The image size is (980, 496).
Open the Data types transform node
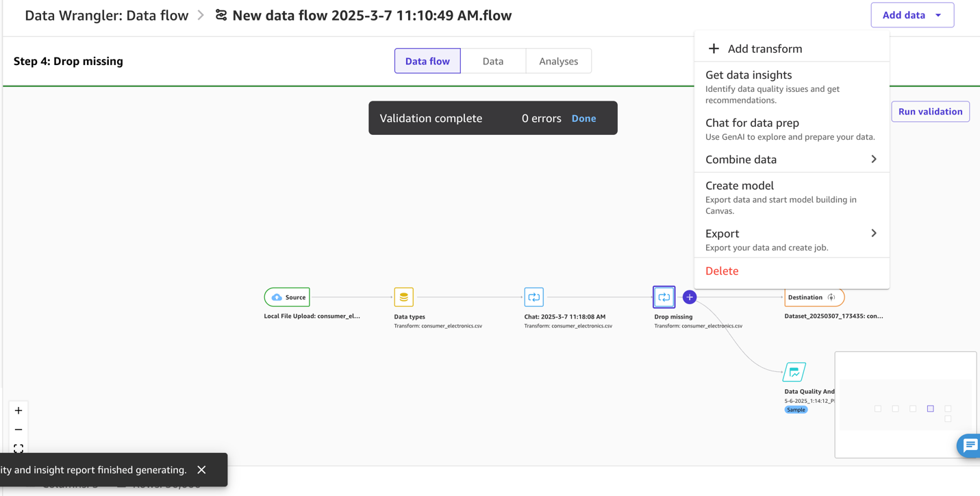(x=403, y=297)
